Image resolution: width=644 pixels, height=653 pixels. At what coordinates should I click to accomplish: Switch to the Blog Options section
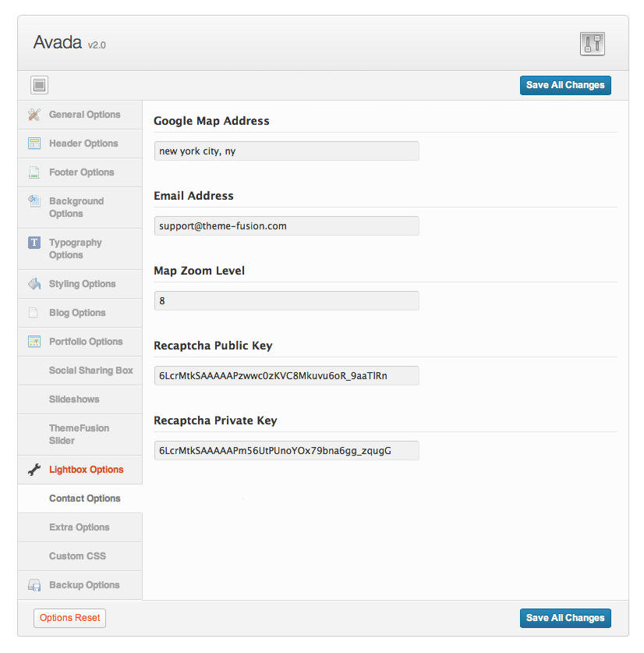[77, 313]
